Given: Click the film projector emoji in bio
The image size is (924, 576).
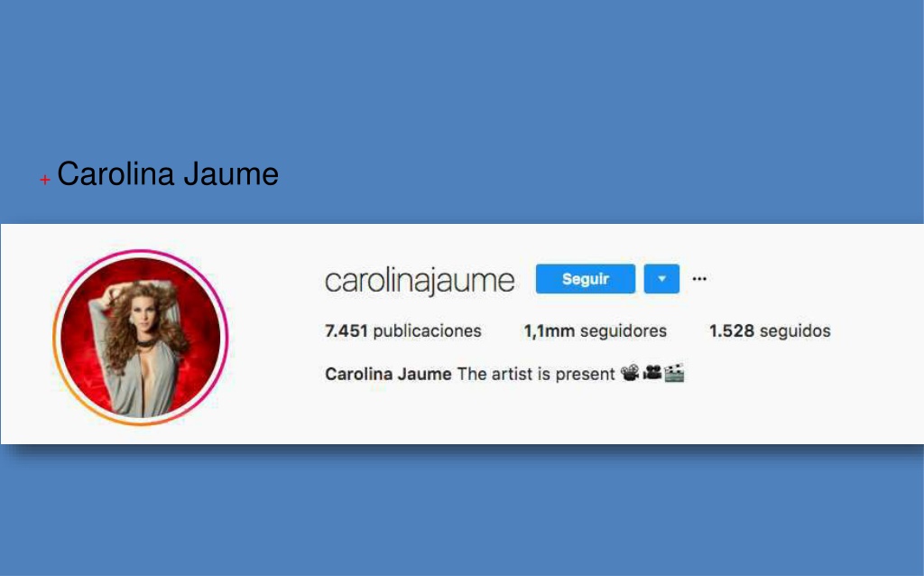Looking at the screenshot, I should coord(630,373).
